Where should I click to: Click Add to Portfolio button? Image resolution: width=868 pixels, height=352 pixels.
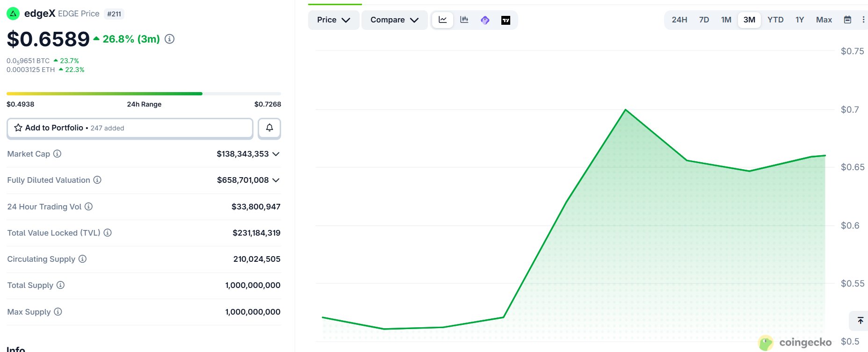coord(130,128)
